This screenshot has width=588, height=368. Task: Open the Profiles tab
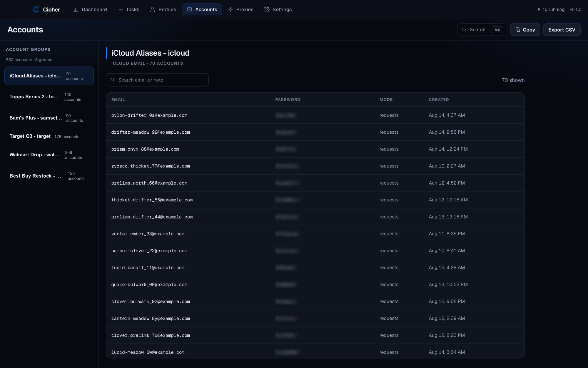pos(163,9)
